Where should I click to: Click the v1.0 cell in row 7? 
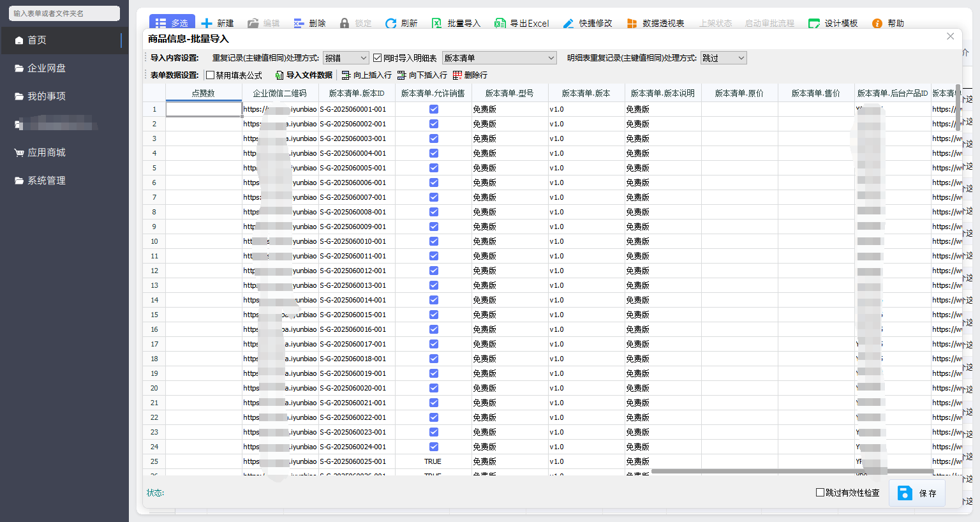point(586,197)
